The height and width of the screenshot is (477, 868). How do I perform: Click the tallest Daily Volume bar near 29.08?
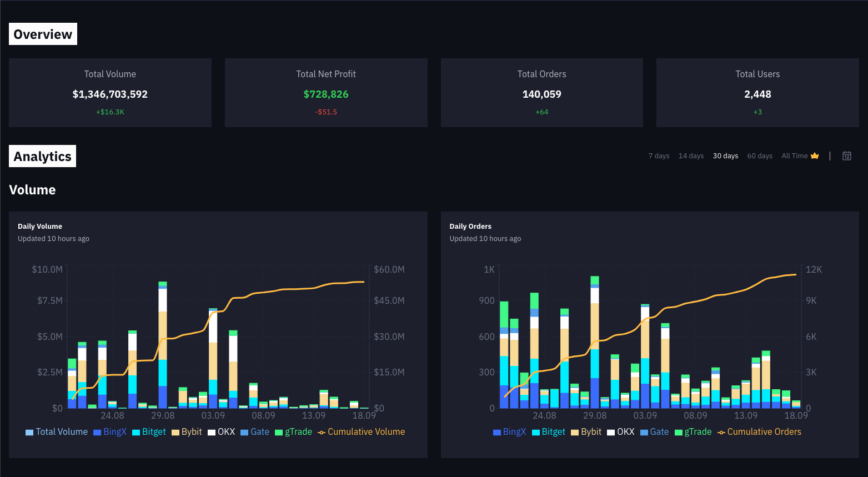tap(163, 345)
